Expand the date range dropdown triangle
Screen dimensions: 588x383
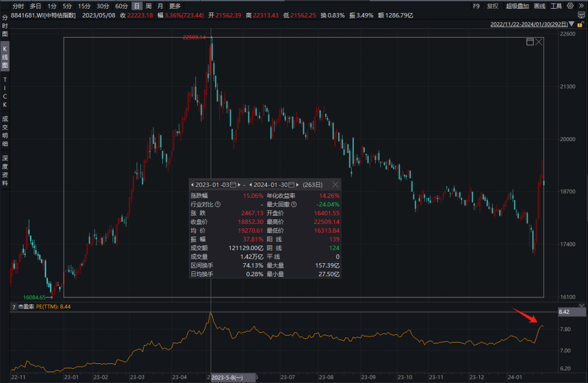[x=571, y=25]
